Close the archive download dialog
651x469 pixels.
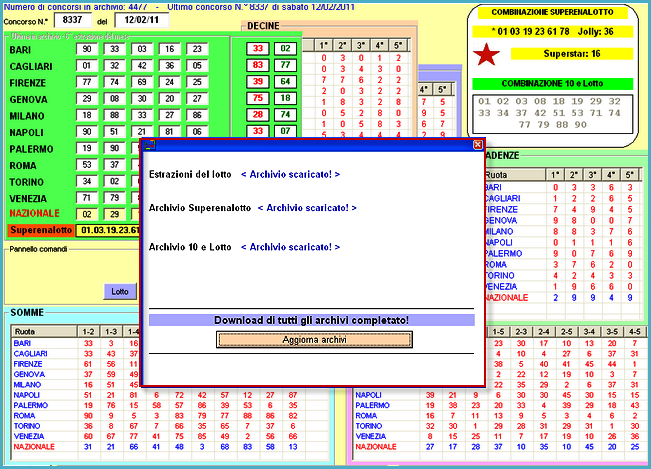(478, 144)
